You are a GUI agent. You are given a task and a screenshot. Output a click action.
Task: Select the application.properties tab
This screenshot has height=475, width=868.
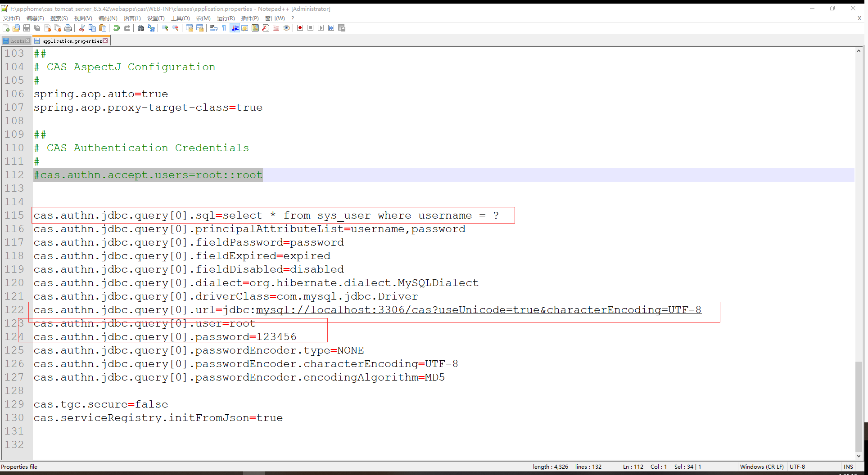coord(72,41)
